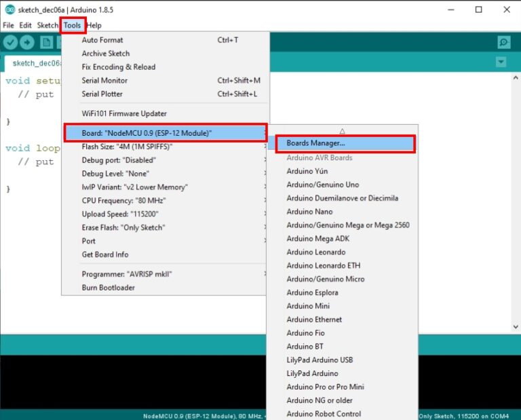Expand the Board NodeMCU 0.9 submenu

pos(165,133)
